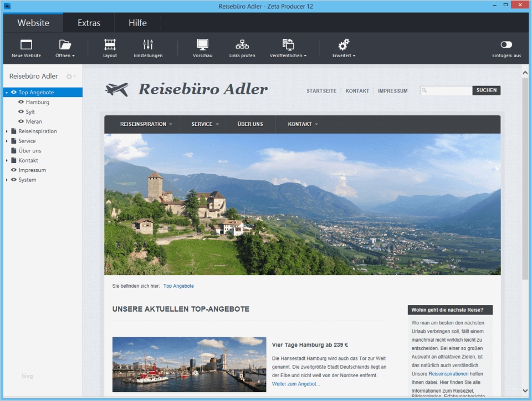
Task: Open the Öffnen folder icon
Action: point(65,44)
